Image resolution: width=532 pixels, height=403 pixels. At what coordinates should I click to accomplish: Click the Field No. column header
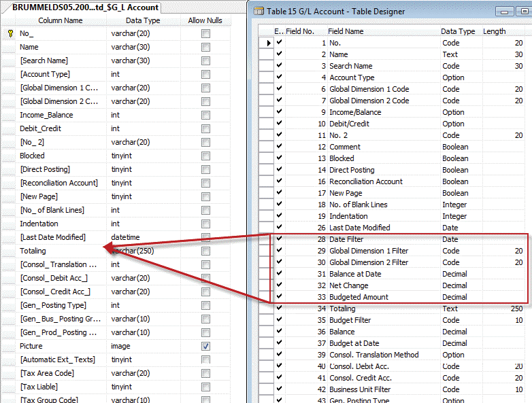300,31
